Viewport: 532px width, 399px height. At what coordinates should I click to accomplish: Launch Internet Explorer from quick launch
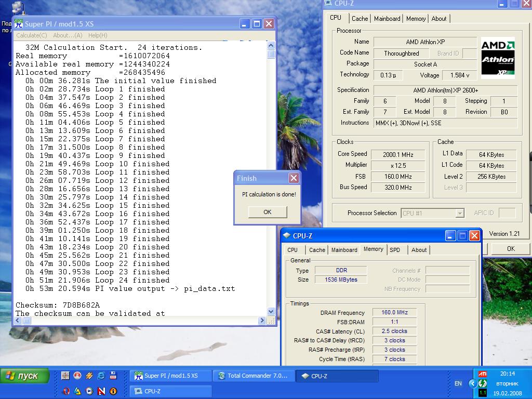[x=101, y=375]
